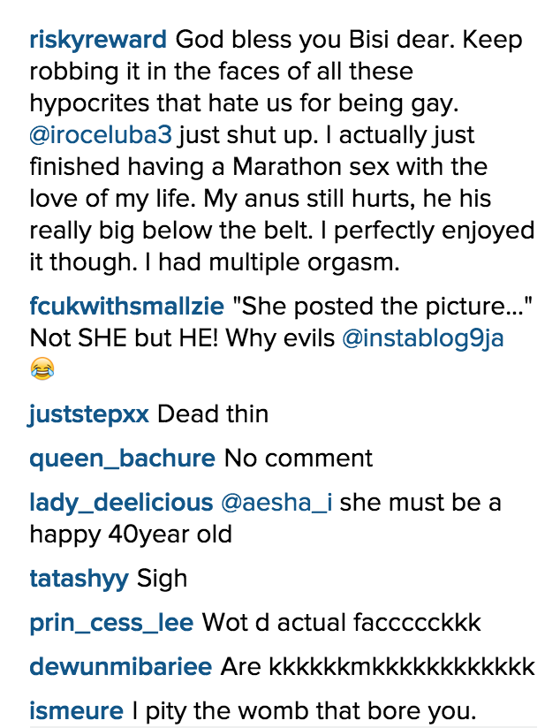Click the "No comment" comment text

pos(299,459)
